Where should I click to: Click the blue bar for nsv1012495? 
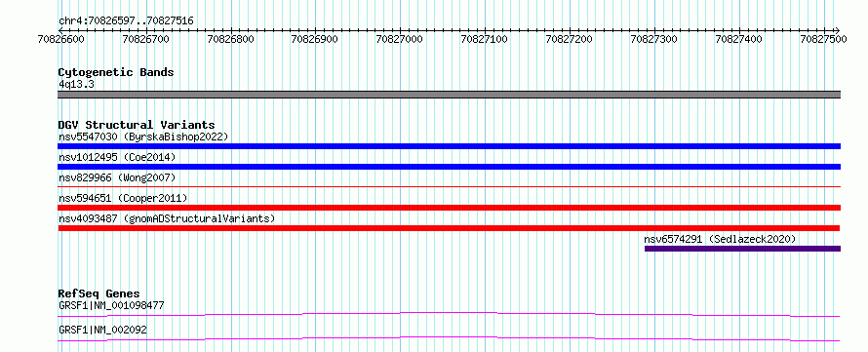[449, 167]
